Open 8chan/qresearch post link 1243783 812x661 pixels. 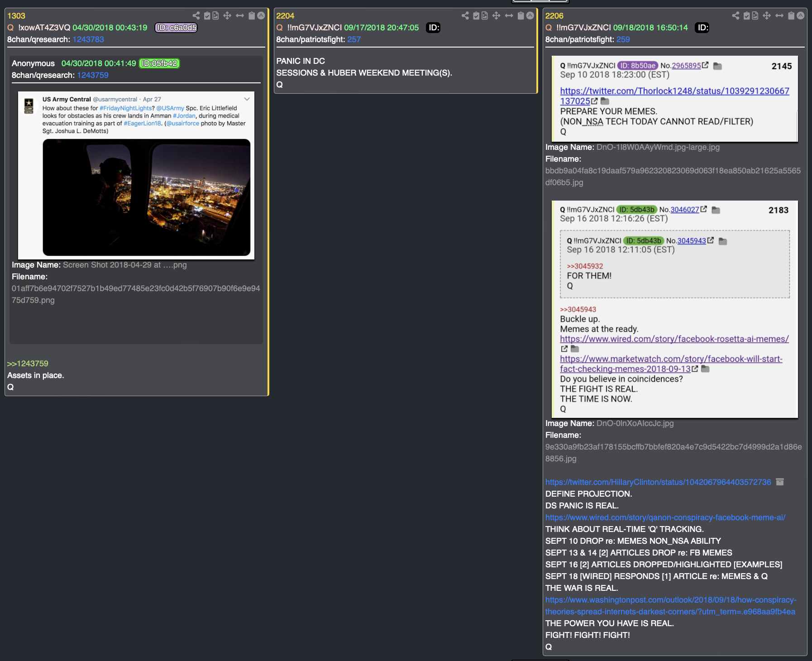(x=88, y=39)
